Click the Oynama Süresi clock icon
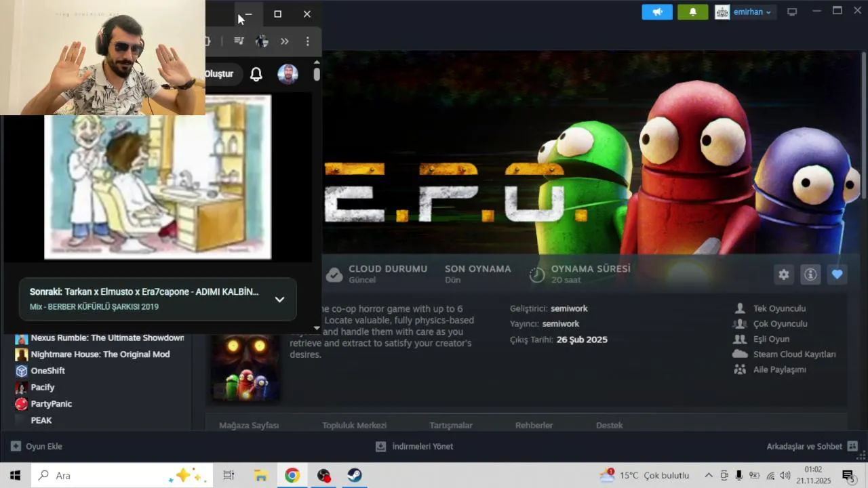868x488 pixels. 537,274
